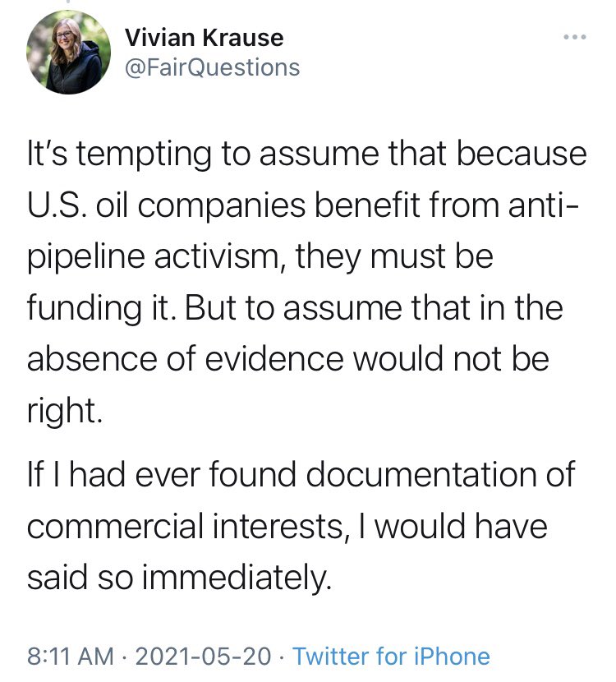
Task: Click Vivian Krause's profile photo
Action: (69, 53)
